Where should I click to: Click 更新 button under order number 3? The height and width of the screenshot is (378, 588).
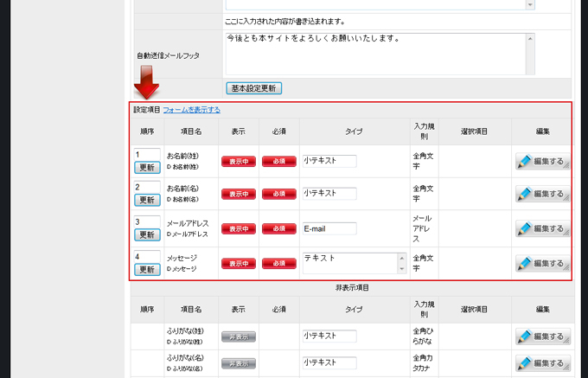[146, 234]
